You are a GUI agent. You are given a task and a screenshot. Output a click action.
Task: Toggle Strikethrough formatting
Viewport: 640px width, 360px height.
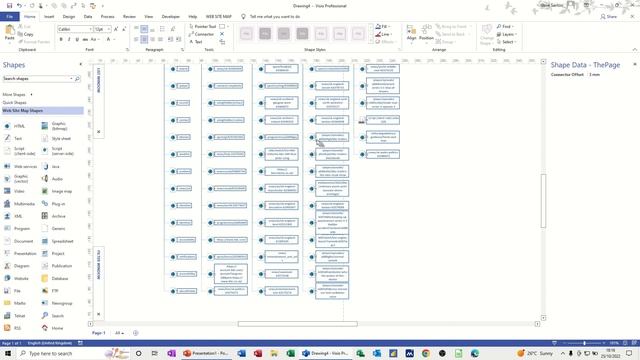[x=85, y=40]
